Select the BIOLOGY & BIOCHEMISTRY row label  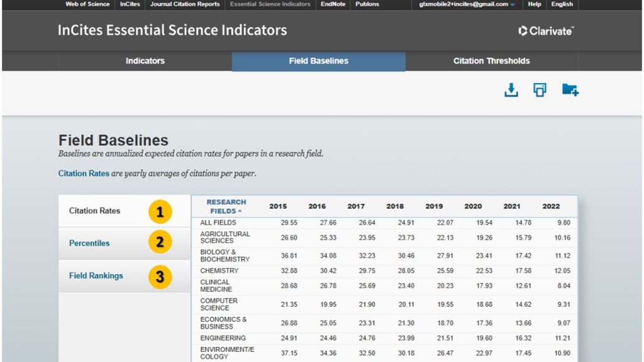pyautogui.click(x=225, y=256)
